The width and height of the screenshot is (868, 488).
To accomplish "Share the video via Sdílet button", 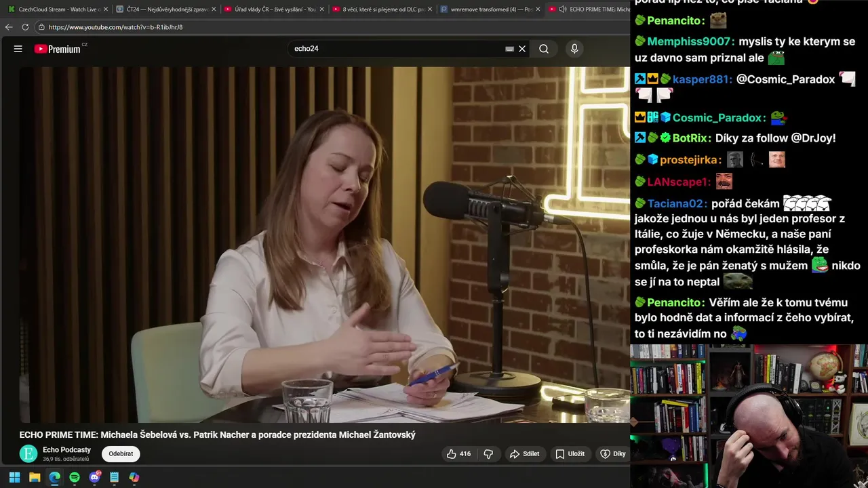I will click(525, 454).
